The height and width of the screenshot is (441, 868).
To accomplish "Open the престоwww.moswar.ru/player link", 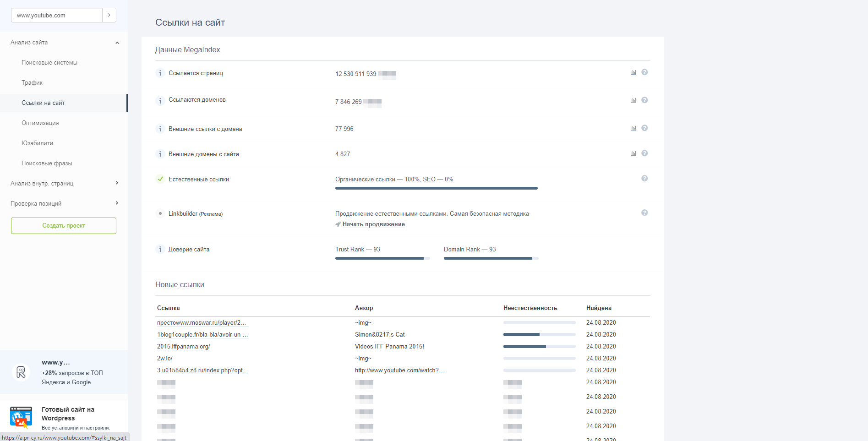I will 202,323.
